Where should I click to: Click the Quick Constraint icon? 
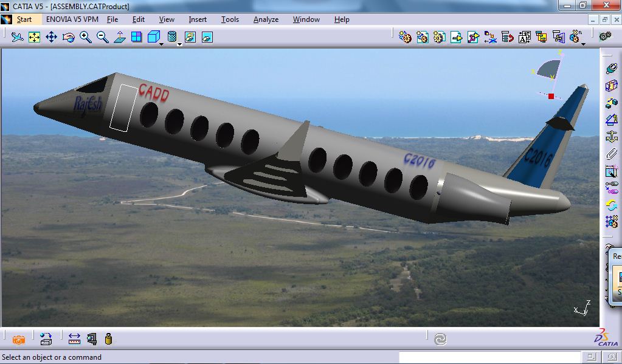611,171
